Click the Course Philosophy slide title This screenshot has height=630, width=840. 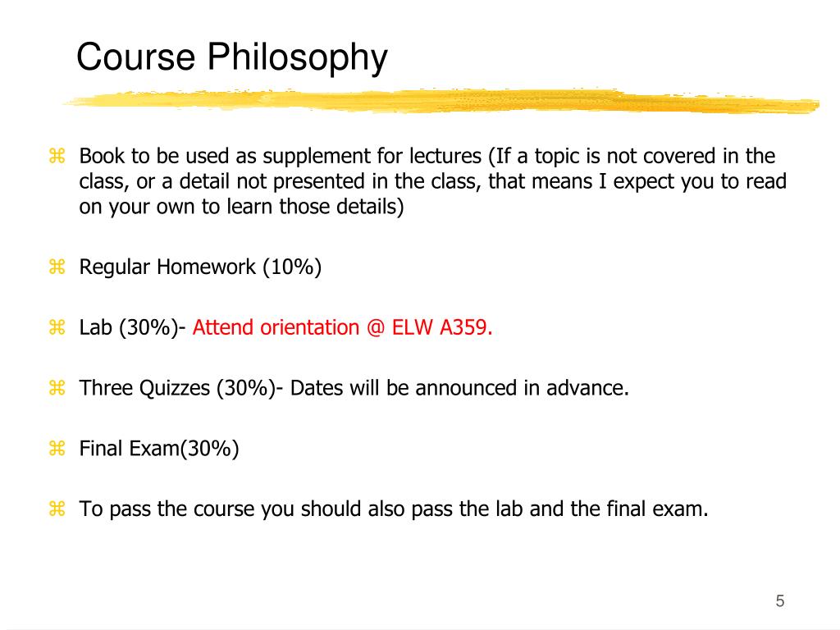click(232, 57)
